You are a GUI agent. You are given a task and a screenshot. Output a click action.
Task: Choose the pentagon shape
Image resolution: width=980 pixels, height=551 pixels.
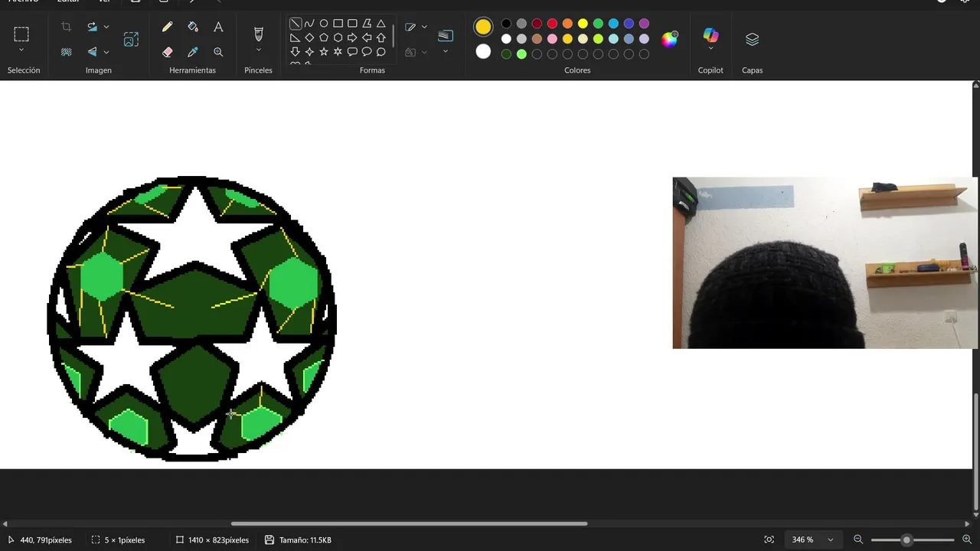(x=324, y=37)
